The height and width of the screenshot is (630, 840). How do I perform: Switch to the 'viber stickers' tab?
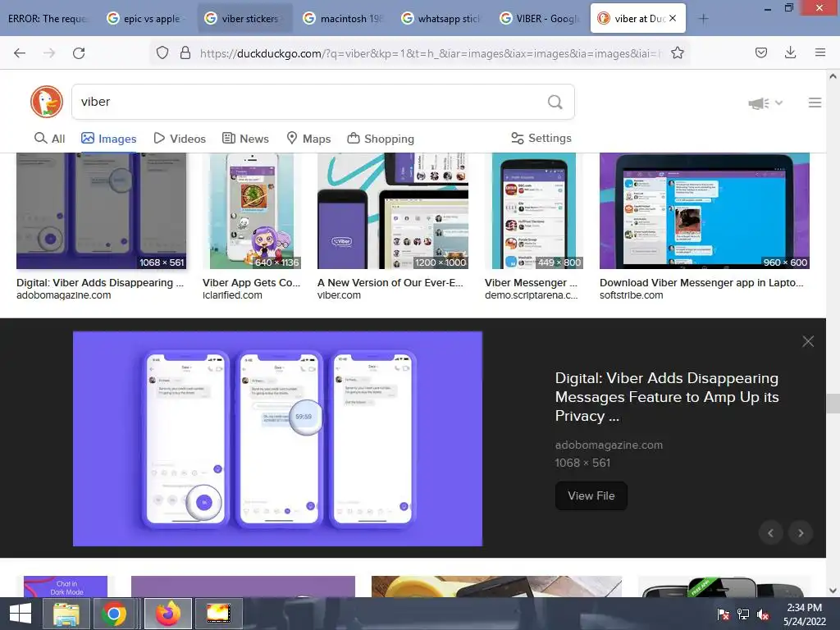tap(245, 19)
